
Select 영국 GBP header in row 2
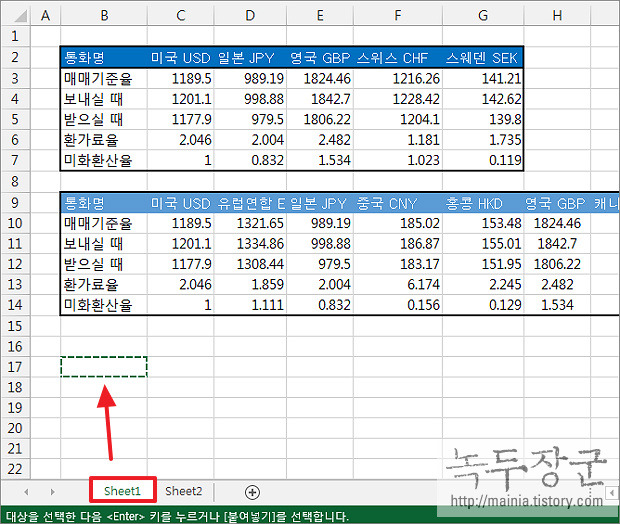click(320, 58)
